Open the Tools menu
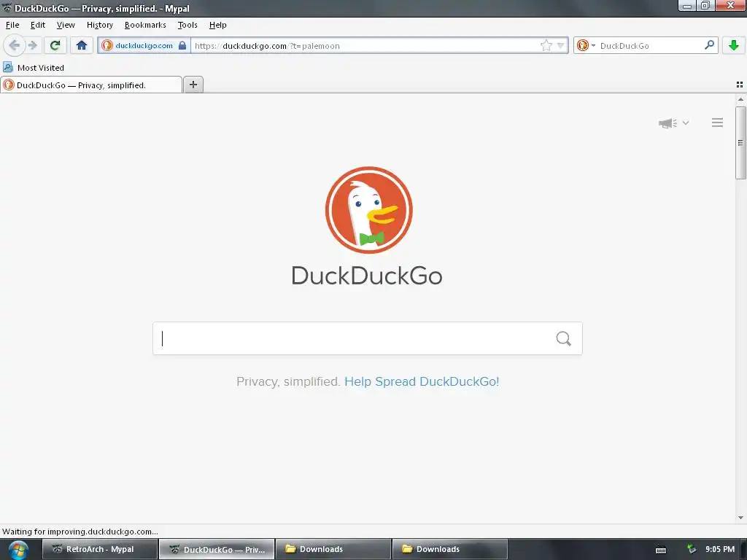The height and width of the screenshot is (560, 747). point(187,25)
